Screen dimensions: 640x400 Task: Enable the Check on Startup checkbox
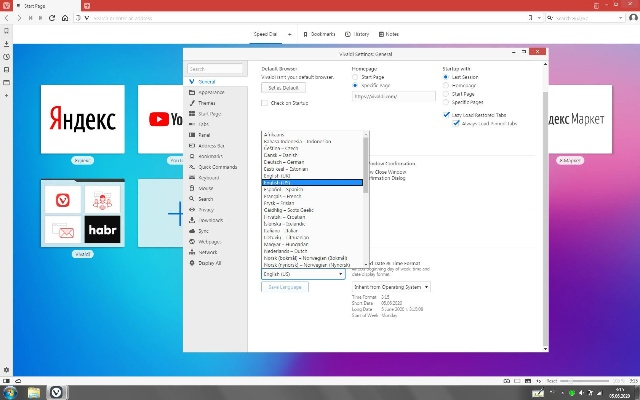(x=265, y=103)
